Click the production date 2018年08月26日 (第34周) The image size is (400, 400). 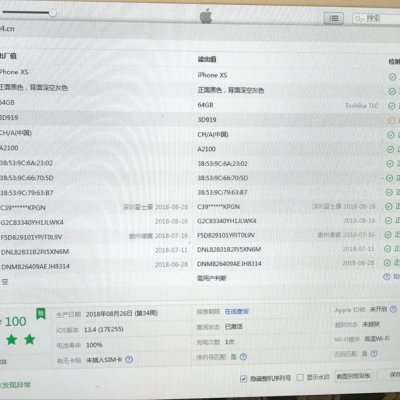122,314
